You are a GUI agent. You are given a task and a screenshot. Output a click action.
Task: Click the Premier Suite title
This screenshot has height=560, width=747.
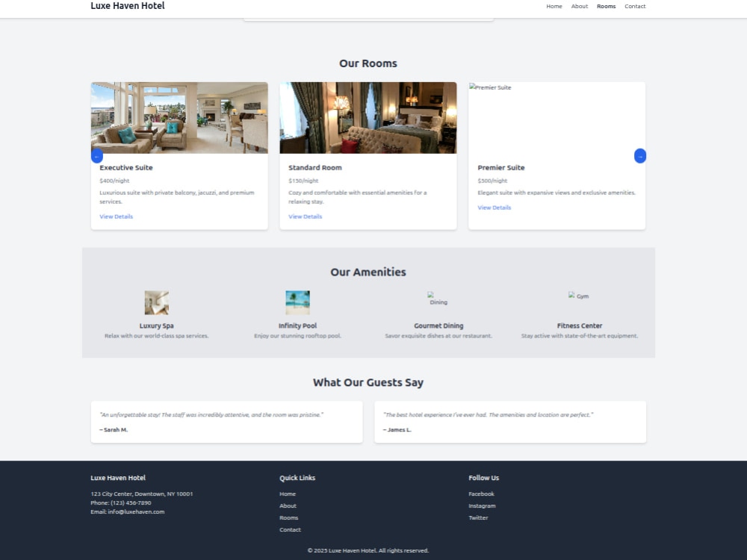click(500, 167)
